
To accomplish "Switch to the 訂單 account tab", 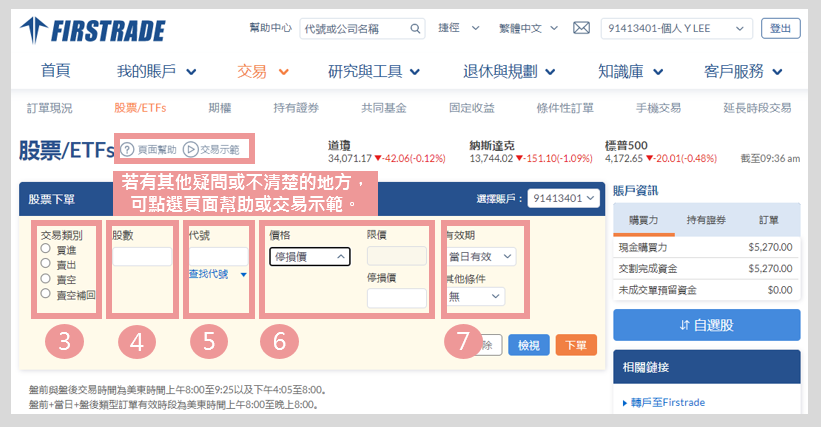I will [769, 220].
